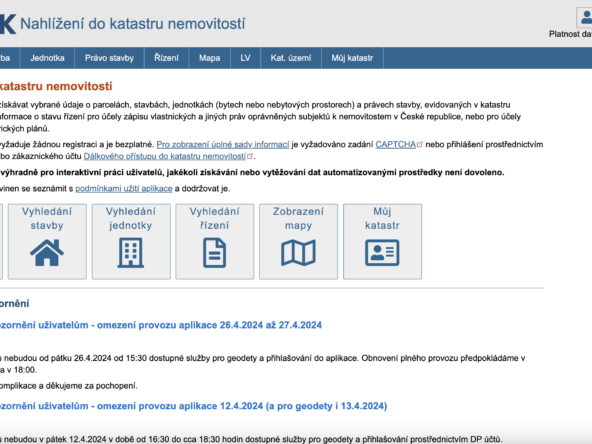Open the podmínkami užití aplikace link
The width and height of the screenshot is (592, 444).
pyautogui.click(x=124, y=188)
